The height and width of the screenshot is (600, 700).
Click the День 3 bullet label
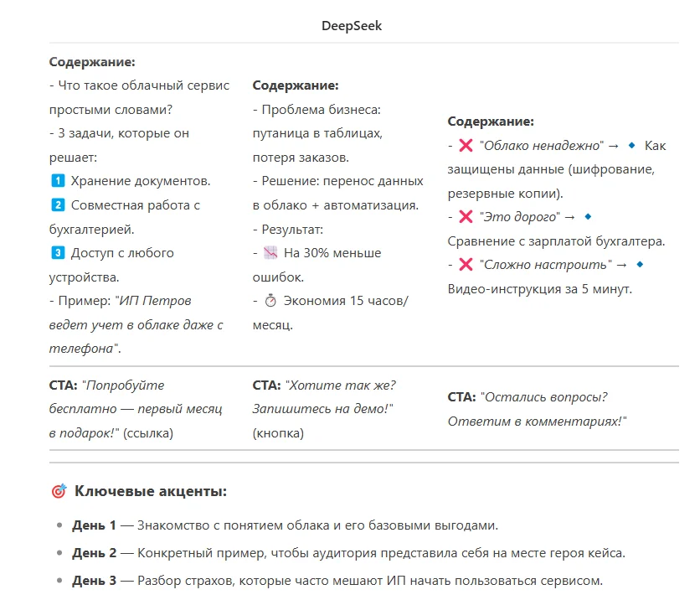point(94,581)
